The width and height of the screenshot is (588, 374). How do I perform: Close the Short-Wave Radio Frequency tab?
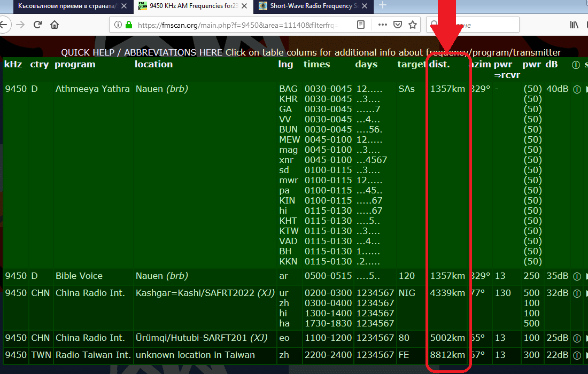(365, 6)
